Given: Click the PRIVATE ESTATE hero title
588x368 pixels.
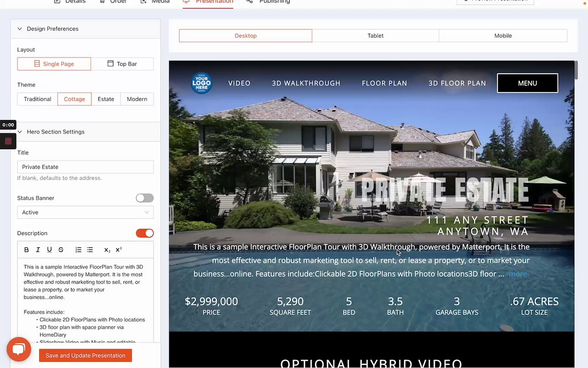Looking at the screenshot, I should (445, 190).
